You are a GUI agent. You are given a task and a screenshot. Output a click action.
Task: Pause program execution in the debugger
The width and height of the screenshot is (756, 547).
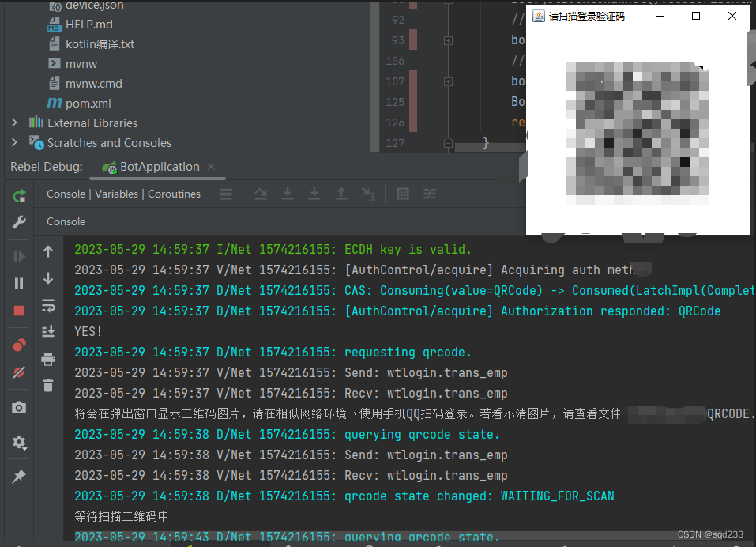pyautogui.click(x=17, y=282)
